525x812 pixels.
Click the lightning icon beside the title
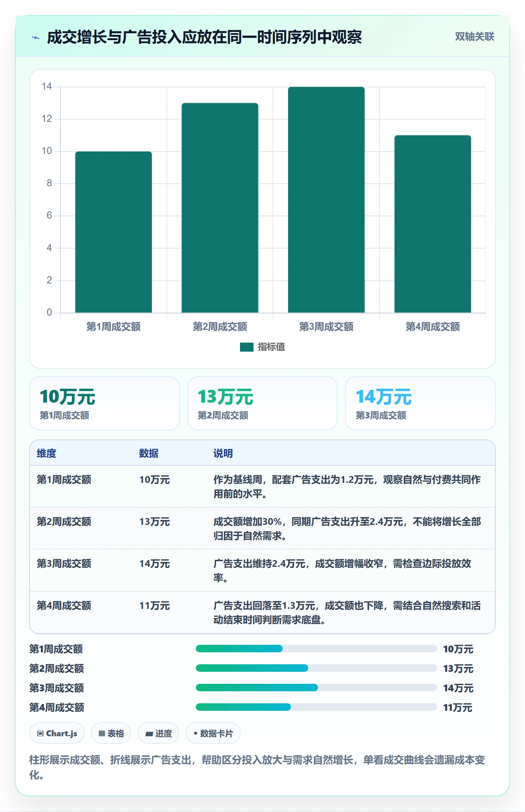tap(36, 37)
